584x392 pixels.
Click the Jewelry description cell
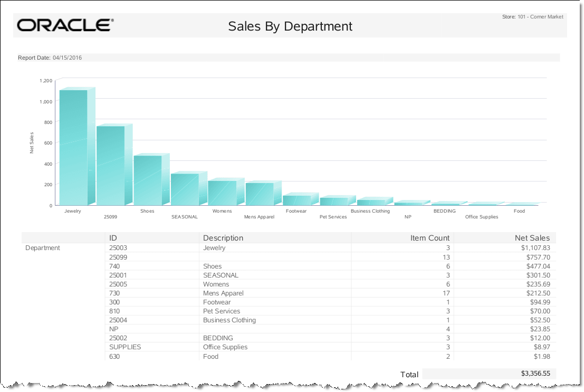click(x=214, y=248)
